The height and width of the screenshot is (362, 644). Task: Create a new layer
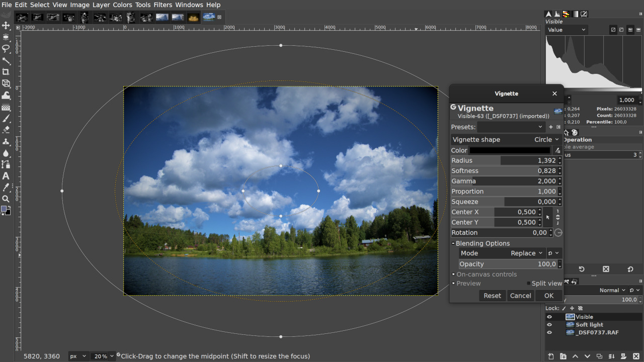[551, 356]
